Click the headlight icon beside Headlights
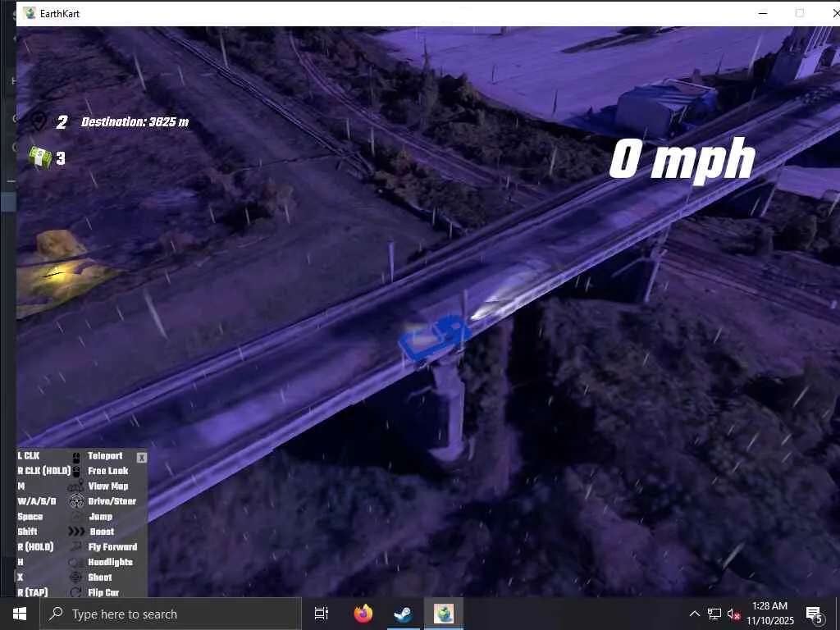 click(x=76, y=563)
